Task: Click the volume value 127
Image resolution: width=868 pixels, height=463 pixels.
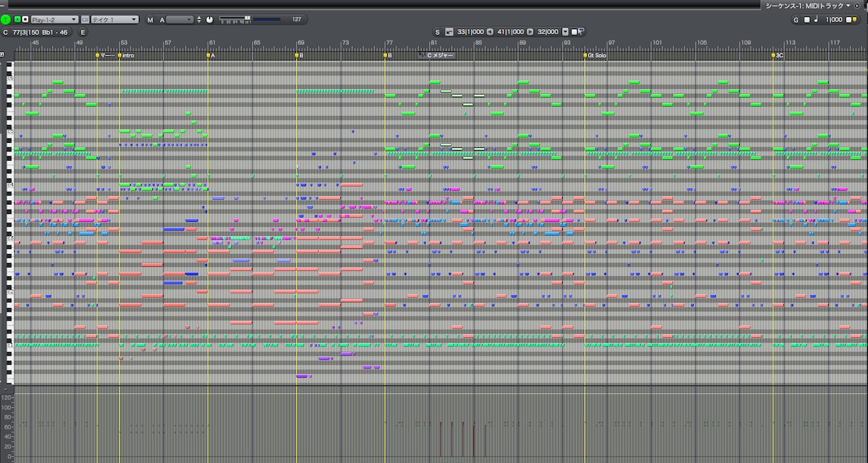Action: coord(297,20)
